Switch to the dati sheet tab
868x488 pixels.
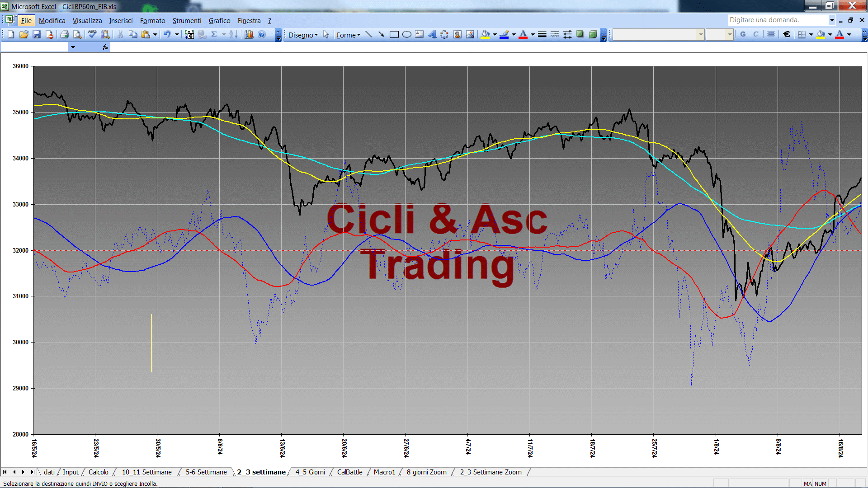49,472
